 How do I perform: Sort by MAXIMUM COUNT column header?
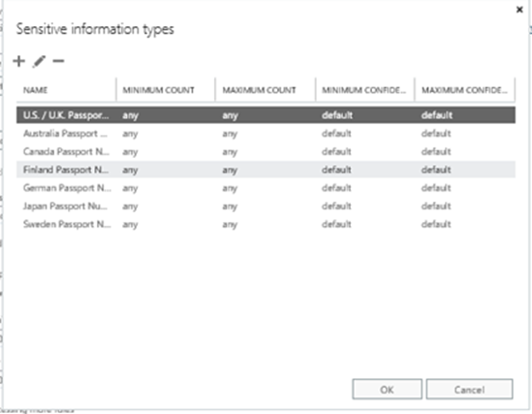[x=259, y=90]
